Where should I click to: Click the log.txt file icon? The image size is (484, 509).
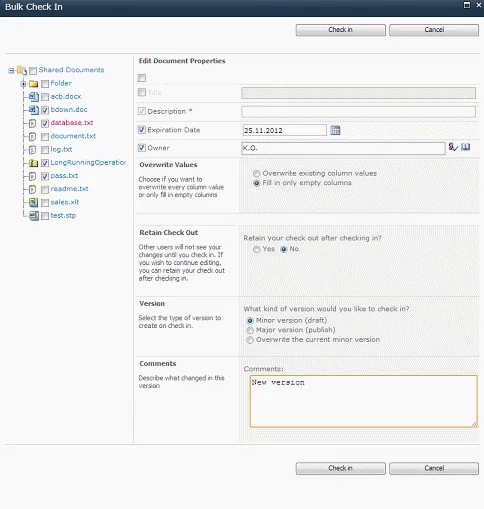(x=32, y=150)
